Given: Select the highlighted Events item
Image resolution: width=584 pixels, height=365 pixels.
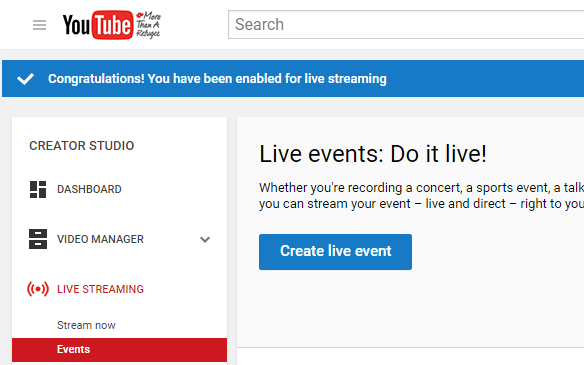Looking at the screenshot, I should 119,350.
